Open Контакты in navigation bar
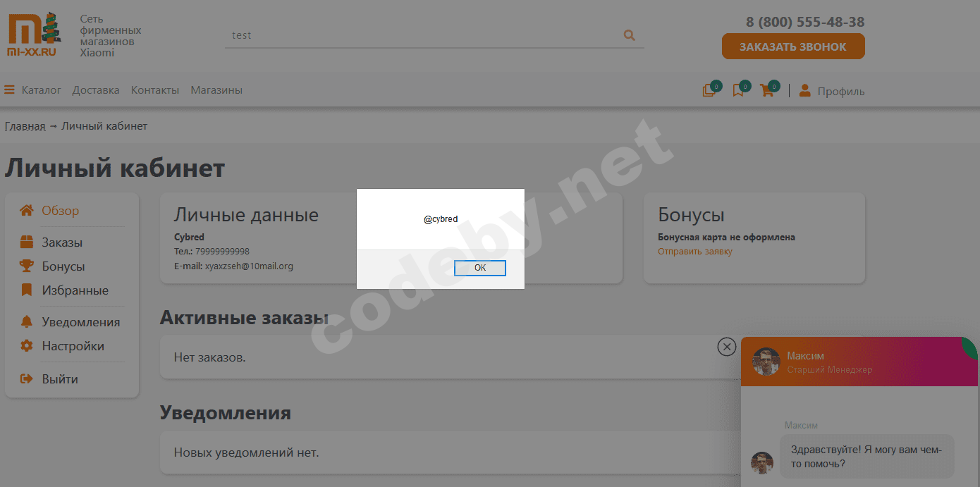The width and height of the screenshot is (980, 487). [155, 90]
